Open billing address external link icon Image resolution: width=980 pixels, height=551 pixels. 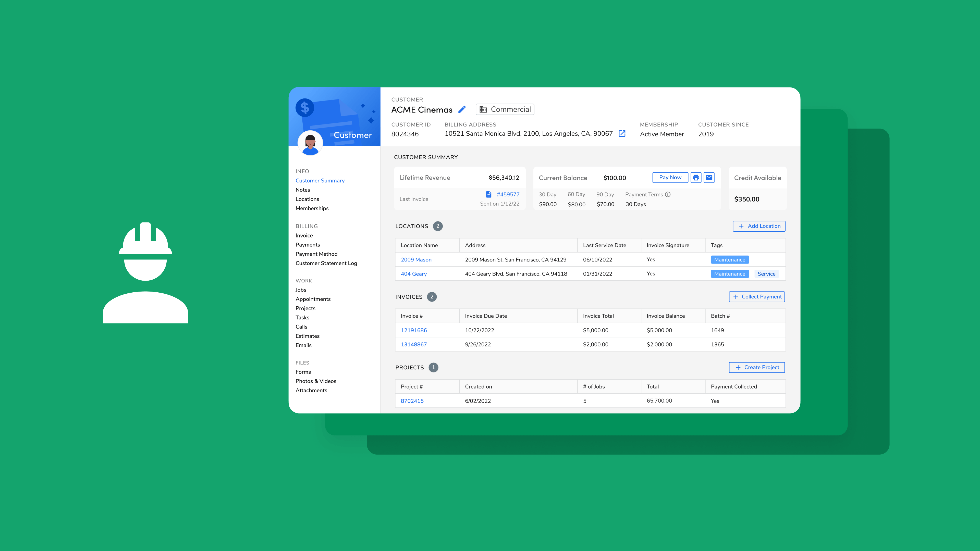622,133
